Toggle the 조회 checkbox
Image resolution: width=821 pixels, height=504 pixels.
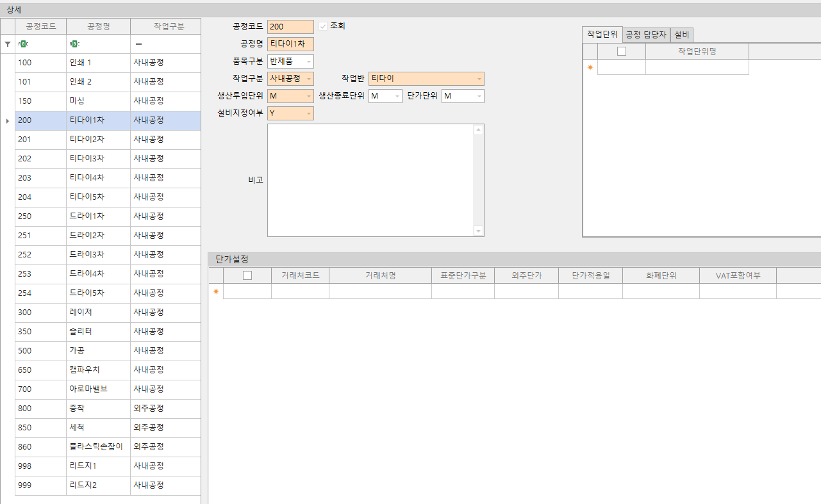pyautogui.click(x=323, y=26)
